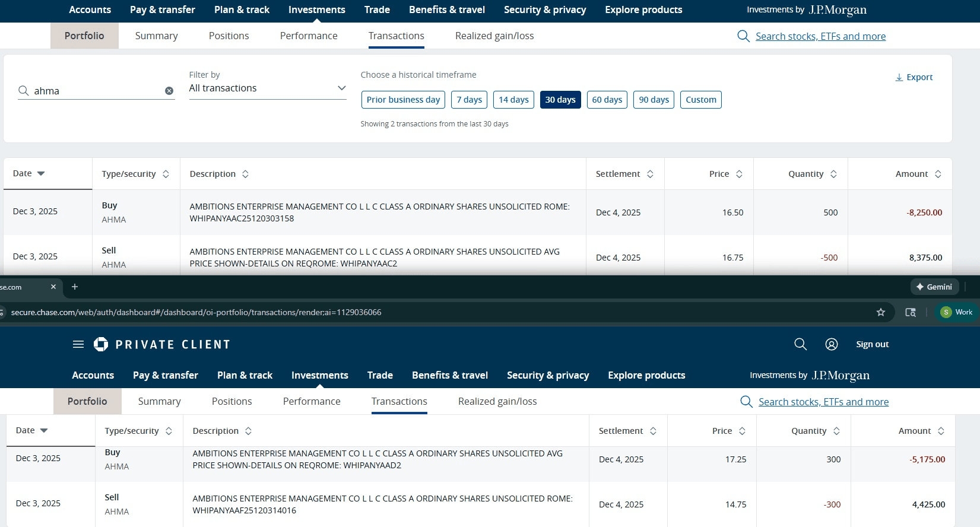Switch to the Summary tab in the upper page

point(157,36)
